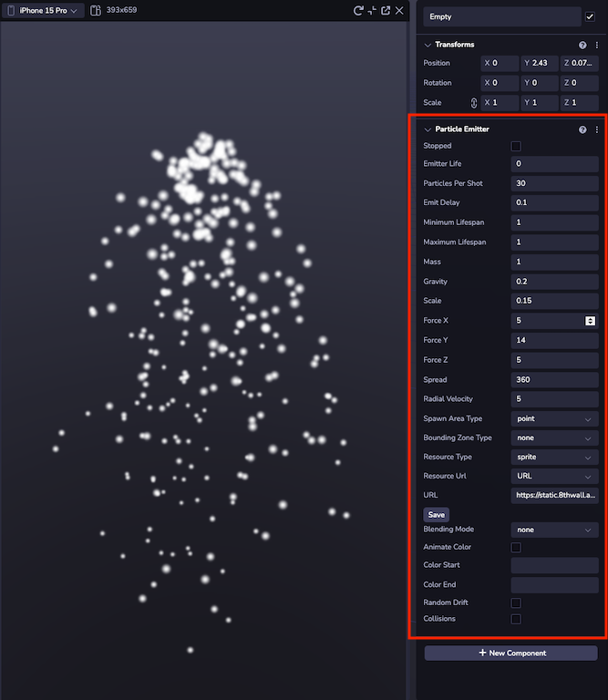Click the Minimum Lifespan field
Image resolution: width=608 pixels, height=700 pixels.
[554, 222]
